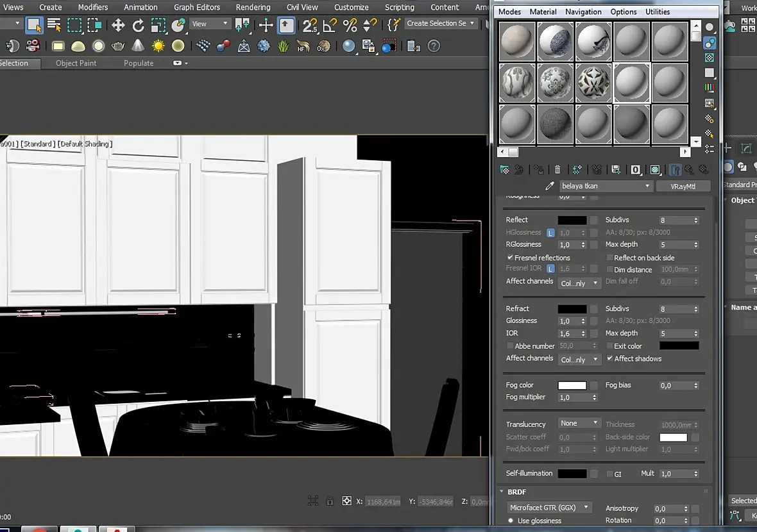Pick material from object with eyedropper

[549, 186]
